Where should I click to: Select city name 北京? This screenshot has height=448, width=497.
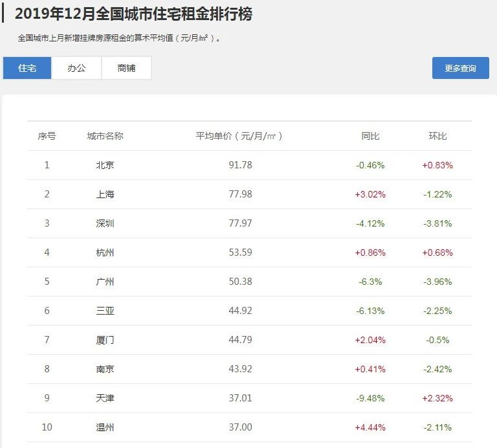pyautogui.click(x=105, y=165)
